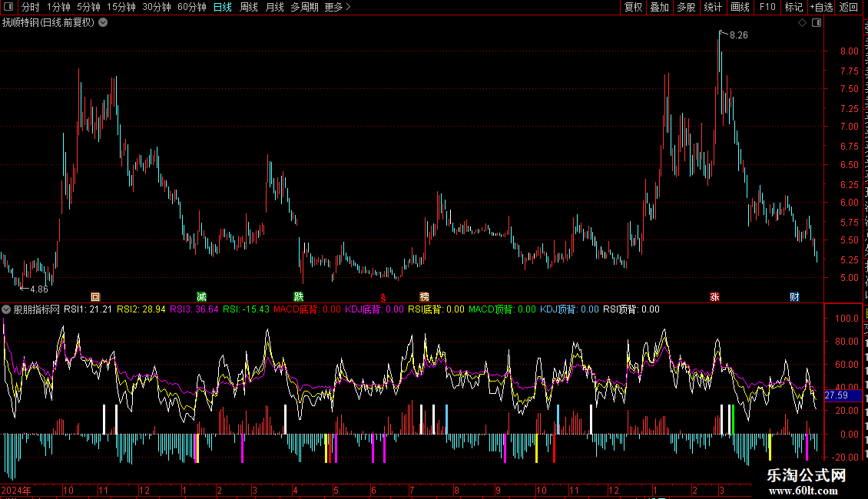Image resolution: width=868 pixels, height=499 pixels.
Task: Select the 60分钟 period tab
Action: pyautogui.click(x=192, y=7)
